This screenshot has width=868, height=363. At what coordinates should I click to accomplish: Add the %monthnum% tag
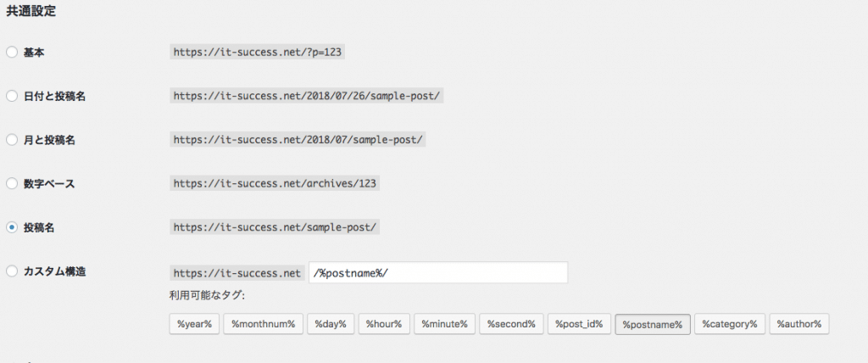pos(264,324)
